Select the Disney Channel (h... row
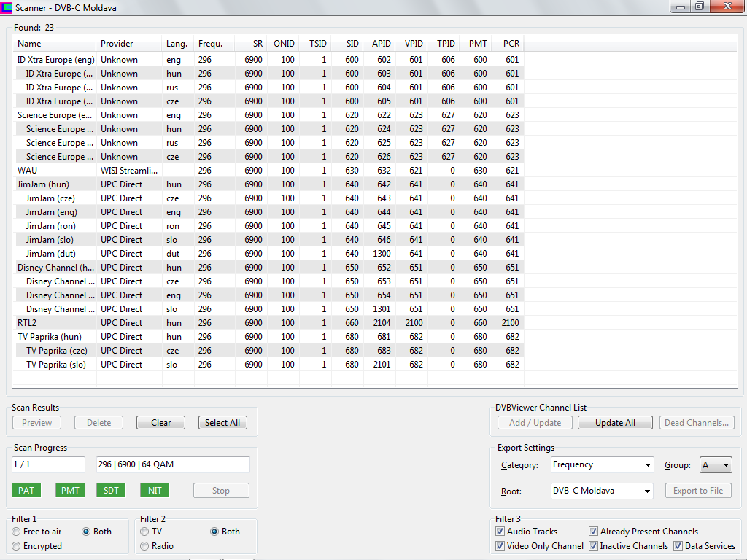Screen dimensions: 747x560 pyautogui.click(x=268, y=267)
